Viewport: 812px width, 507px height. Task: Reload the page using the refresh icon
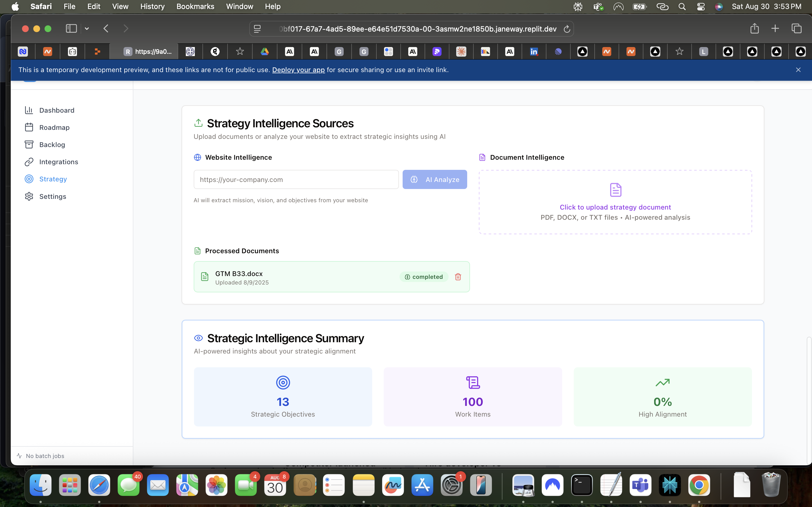click(566, 29)
